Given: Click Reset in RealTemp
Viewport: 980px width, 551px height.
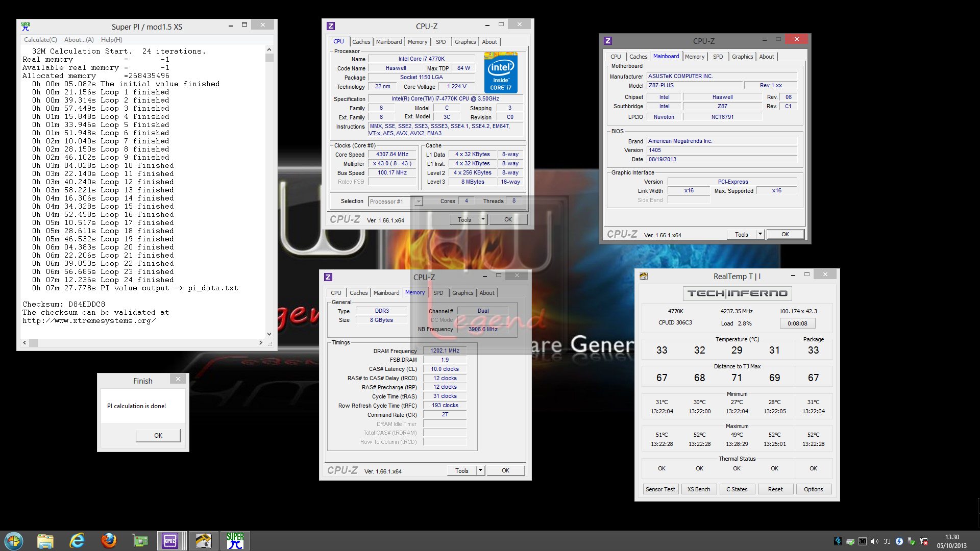Looking at the screenshot, I should click(x=775, y=489).
